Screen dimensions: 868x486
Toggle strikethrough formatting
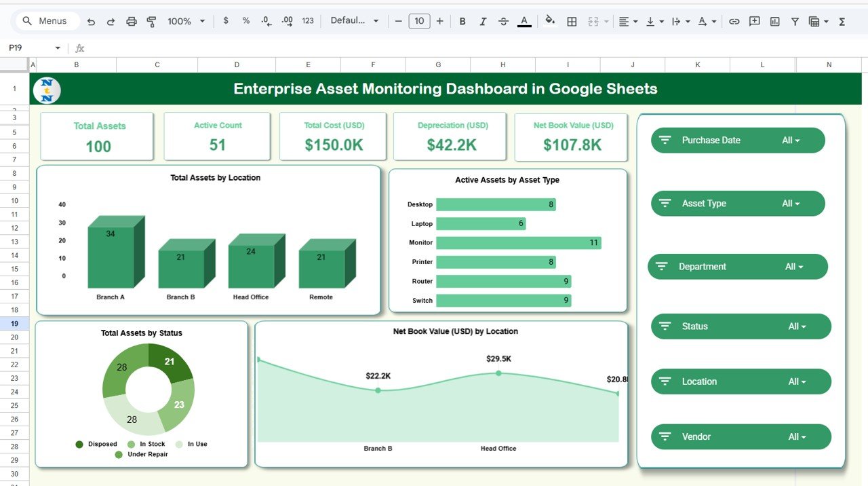point(503,21)
